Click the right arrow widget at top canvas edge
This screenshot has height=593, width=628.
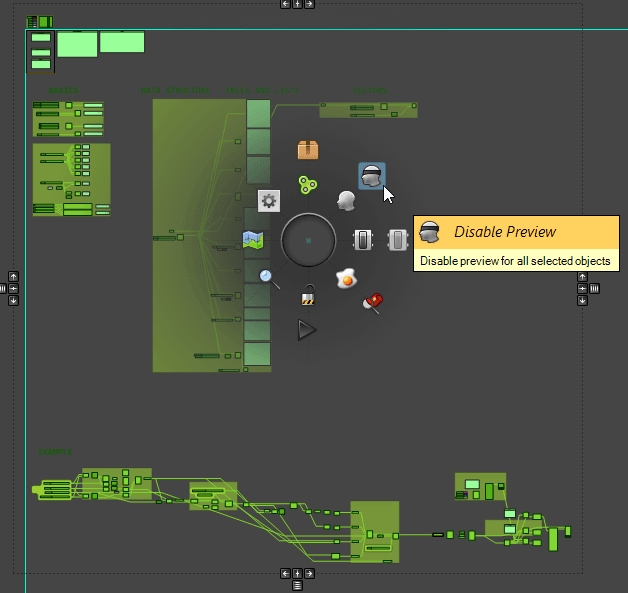[309, 4]
